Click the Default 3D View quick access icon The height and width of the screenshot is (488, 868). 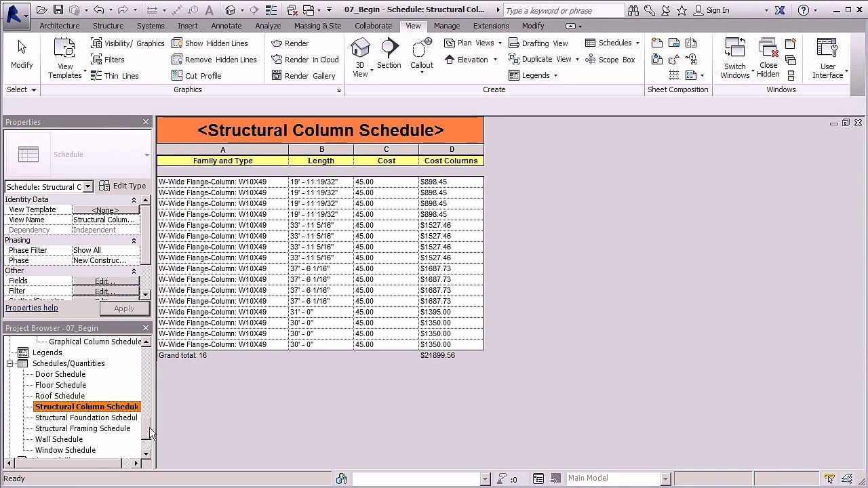click(231, 10)
